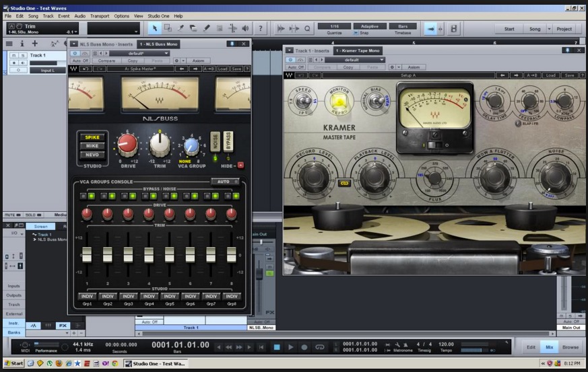
Task: Toggle the Kramer Tape plugin power button
Action: pos(290,60)
